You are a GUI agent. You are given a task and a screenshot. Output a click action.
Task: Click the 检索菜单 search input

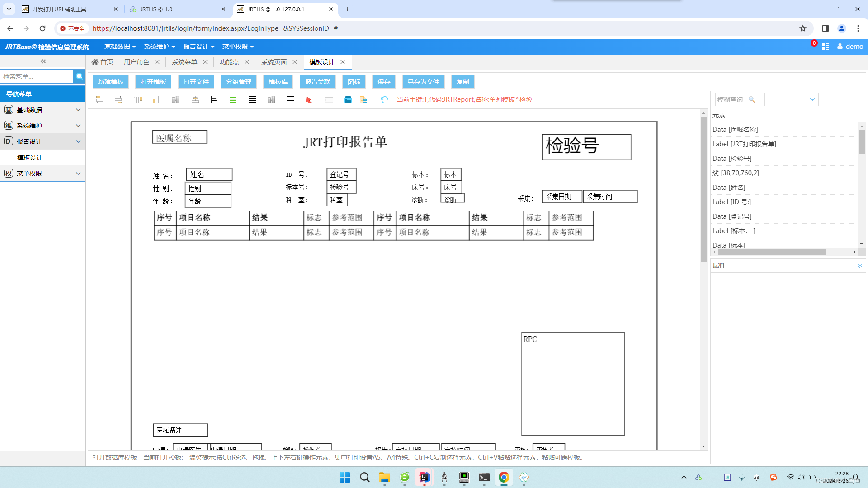coord(37,76)
